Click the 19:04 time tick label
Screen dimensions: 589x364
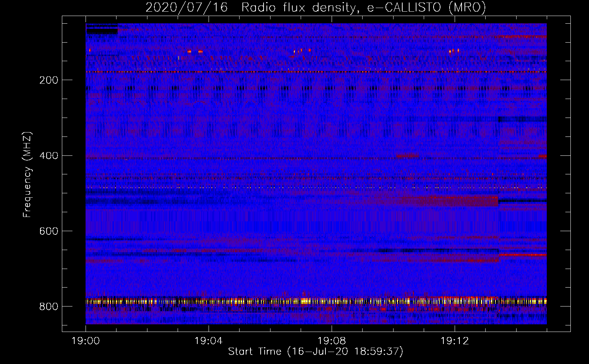209,341
